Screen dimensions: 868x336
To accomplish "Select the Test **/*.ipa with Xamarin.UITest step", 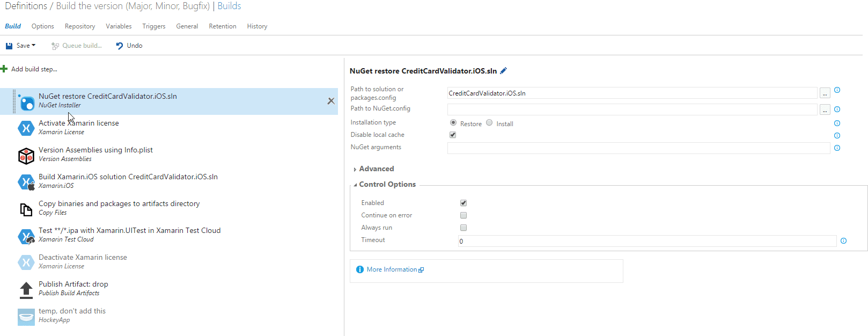I will pos(169,236).
